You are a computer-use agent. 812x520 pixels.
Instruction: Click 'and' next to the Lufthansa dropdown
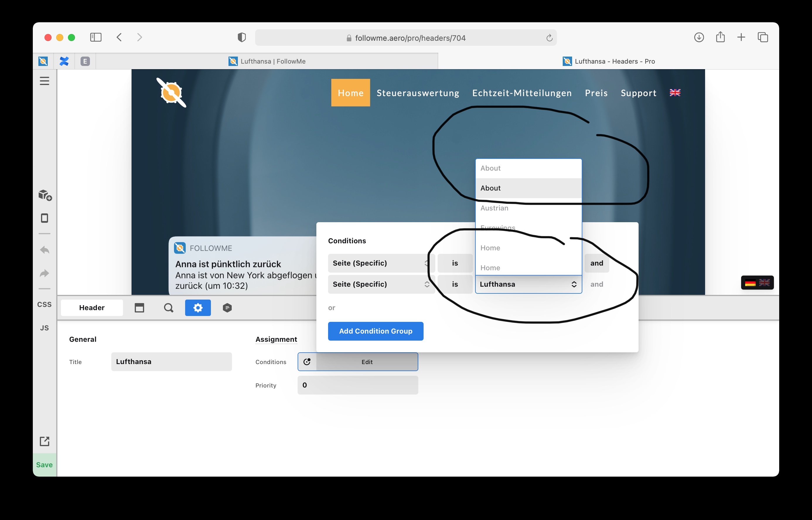pyautogui.click(x=597, y=284)
